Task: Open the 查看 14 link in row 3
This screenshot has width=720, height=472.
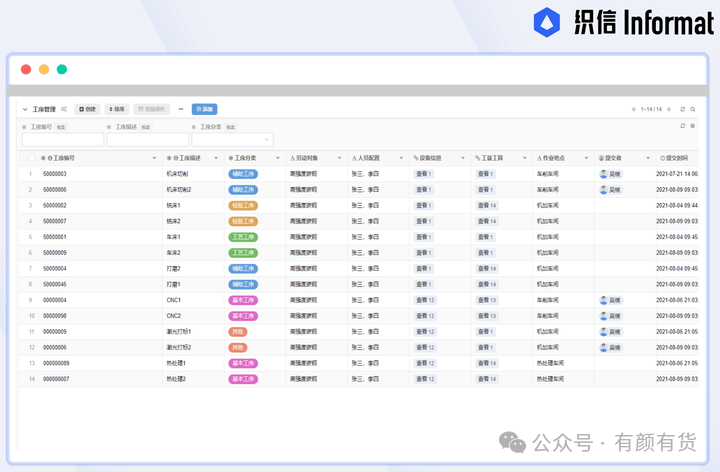Action: pos(486,205)
